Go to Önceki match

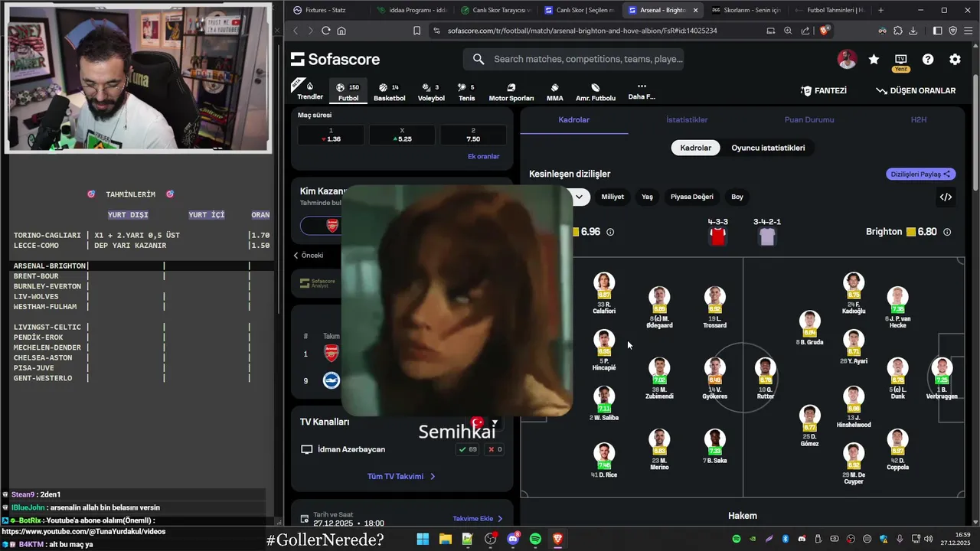309,255
